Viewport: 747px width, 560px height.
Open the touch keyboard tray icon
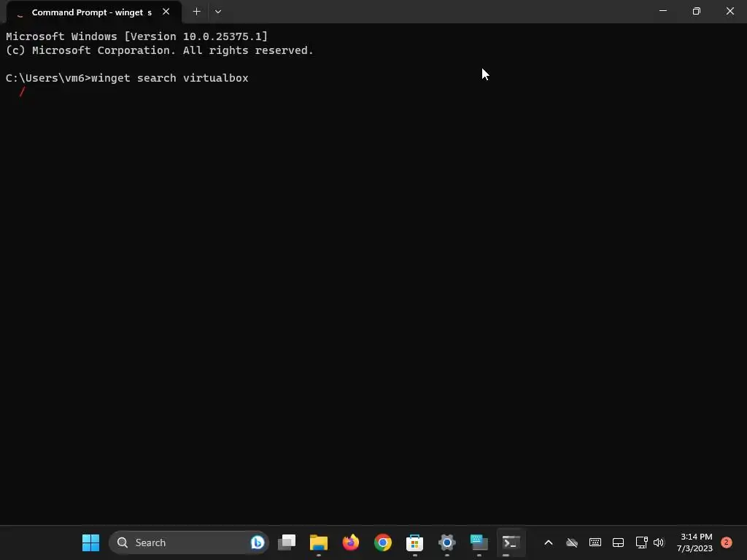(595, 542)
